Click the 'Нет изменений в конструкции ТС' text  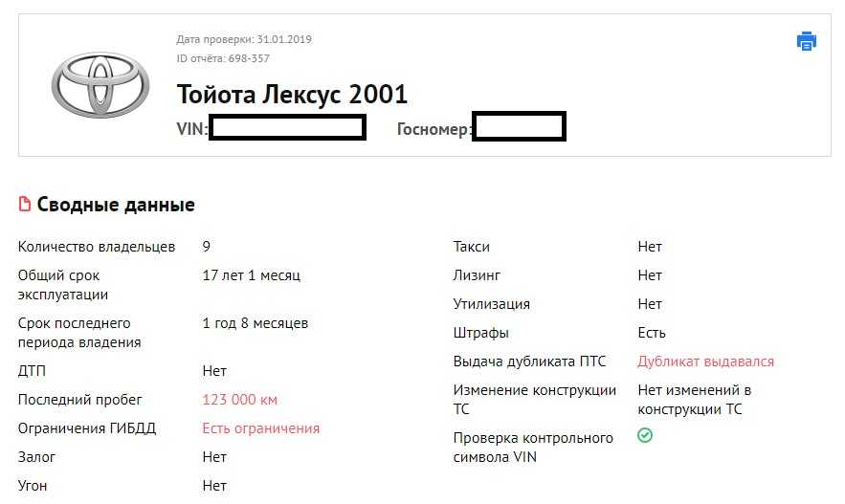pyautogui.click(x=694, y=400)
